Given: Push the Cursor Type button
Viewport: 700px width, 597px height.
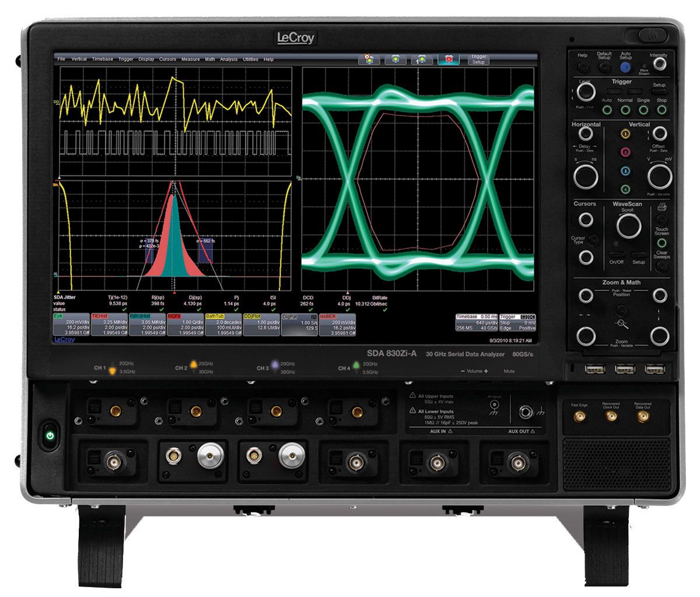Looking at the screenshot, I should pos(593,239).
